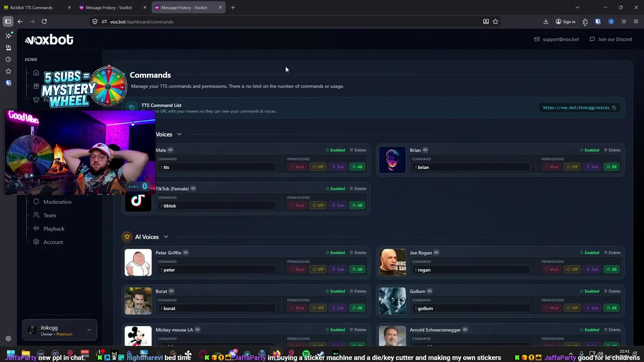Open the browser sidebar settings gear
The width and height of the screenshot is (644, 362).
[8, 339]
